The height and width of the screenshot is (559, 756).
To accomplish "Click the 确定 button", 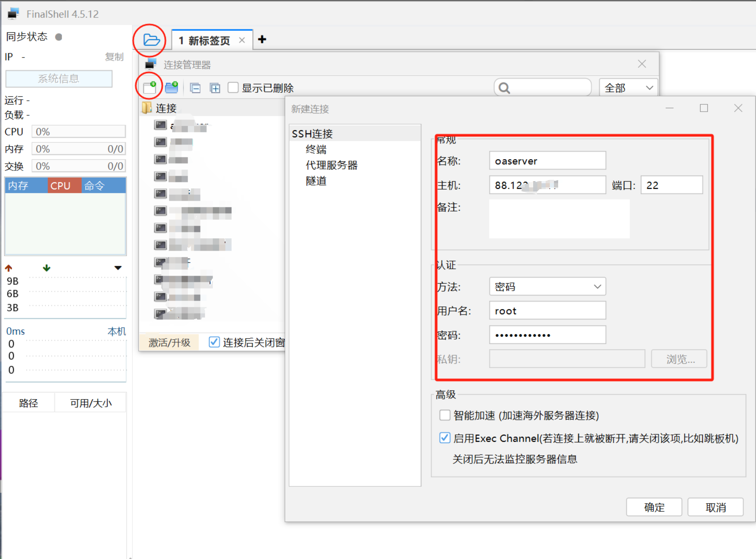I will coord(654,507).
